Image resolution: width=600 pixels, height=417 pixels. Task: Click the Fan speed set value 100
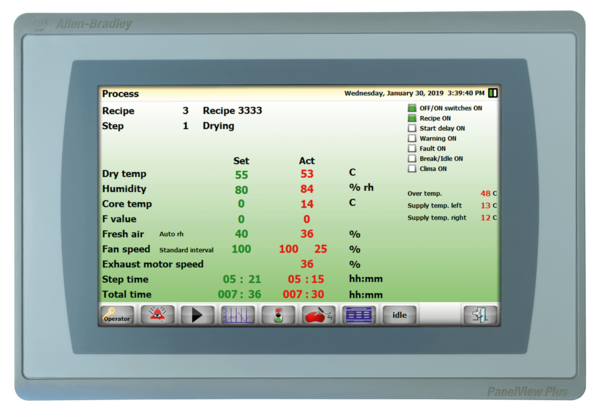pos(241,248)
